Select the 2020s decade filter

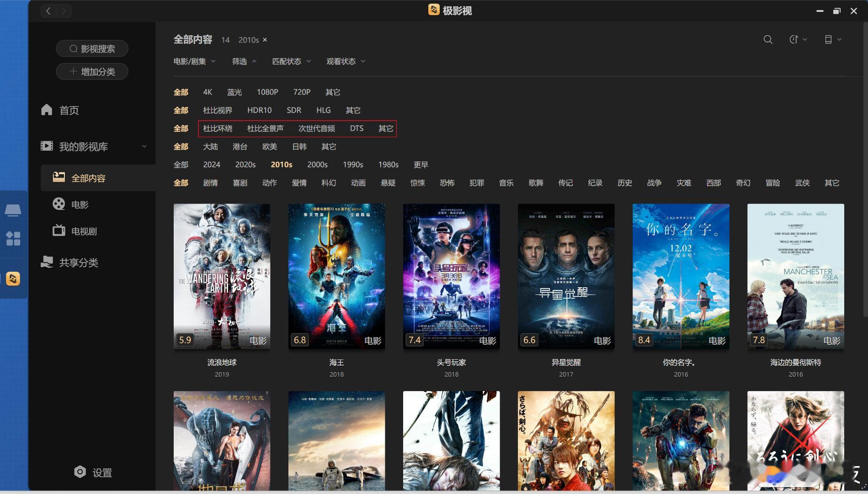(x=245, y=165)
